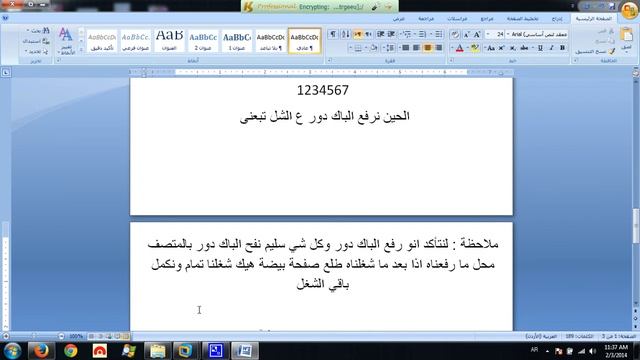Click the Align Right icon
This screenshot has height=360, width=640.
pyautogui.click(x=438, y=48)
